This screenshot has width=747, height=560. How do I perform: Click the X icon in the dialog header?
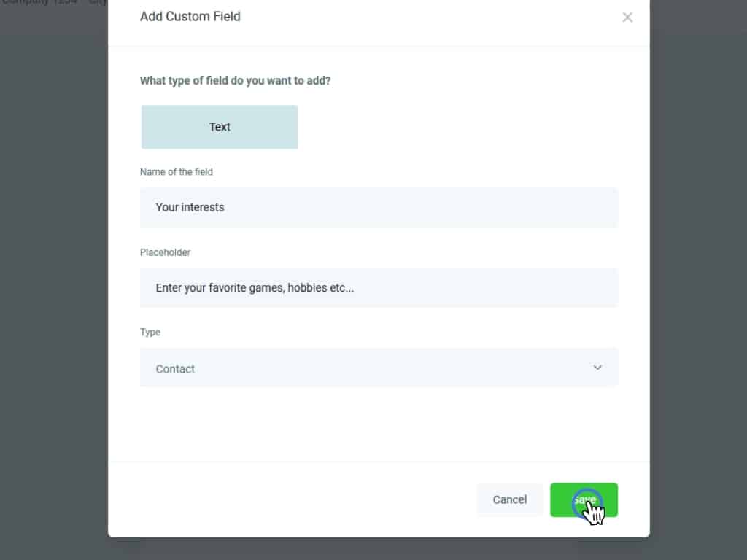(627, 17)
